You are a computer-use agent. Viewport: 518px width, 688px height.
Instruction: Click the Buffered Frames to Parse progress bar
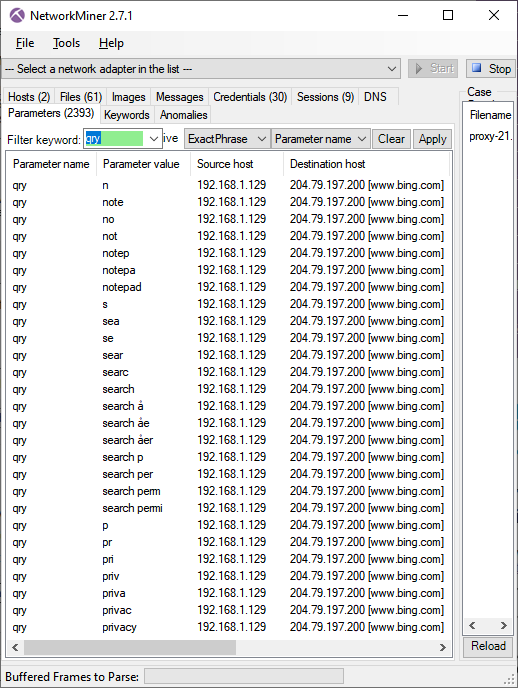click(244, 676)
